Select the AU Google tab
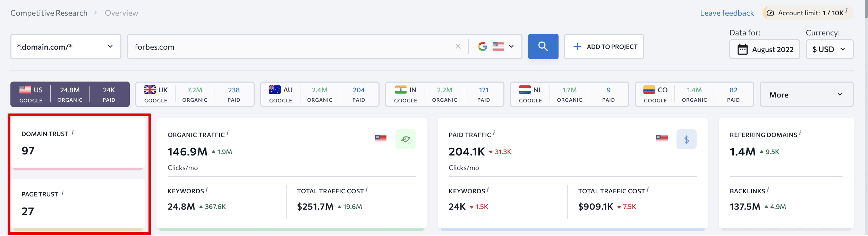The image size is (868, 236). 320,94
